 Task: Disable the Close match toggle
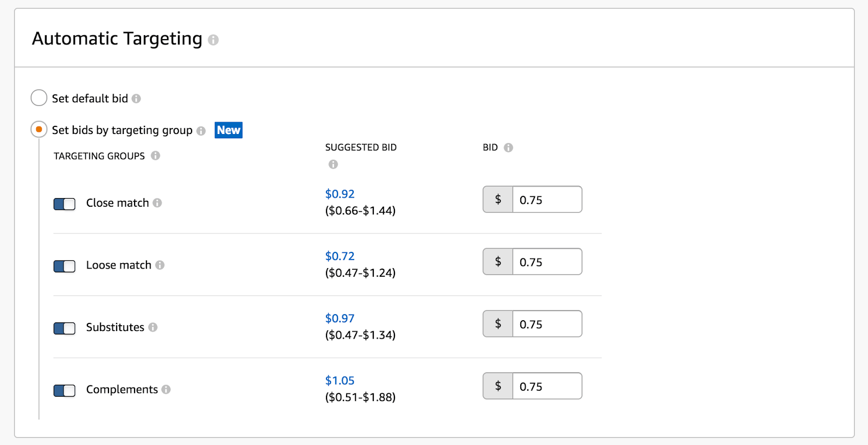click(x=65, y=204)
